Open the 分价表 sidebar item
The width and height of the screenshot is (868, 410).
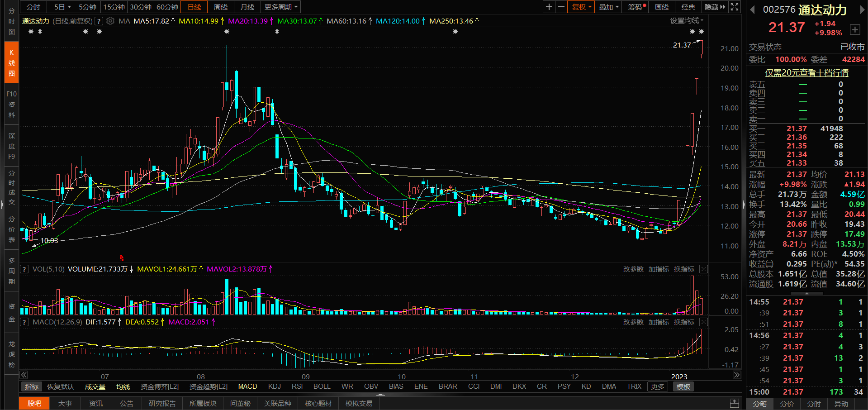tap(11, 229)
